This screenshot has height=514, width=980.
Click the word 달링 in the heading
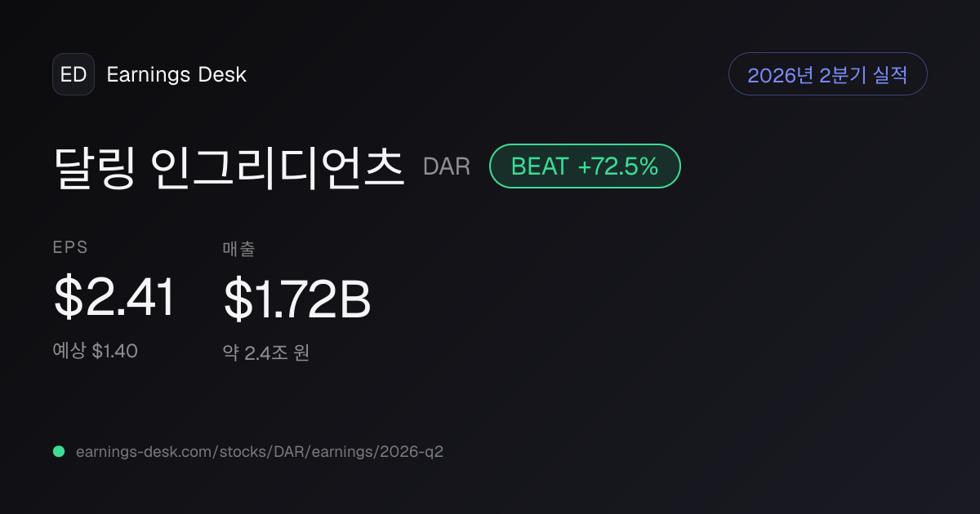pos(93,166)
